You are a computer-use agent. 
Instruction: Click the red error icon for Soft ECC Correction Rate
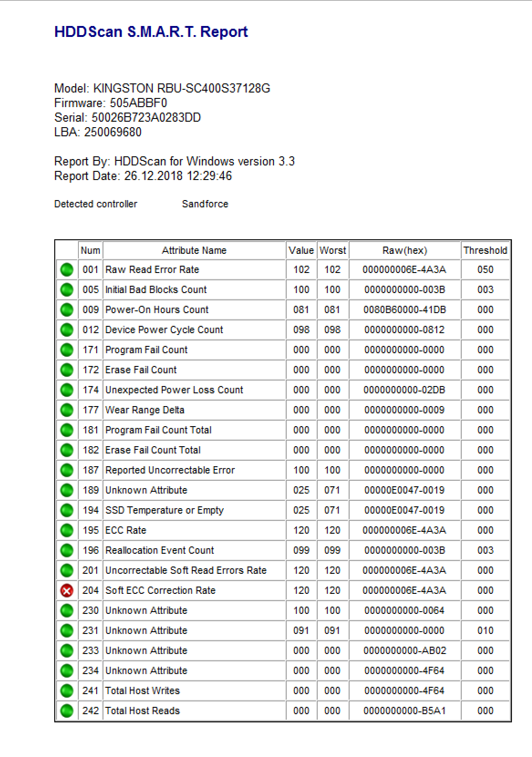67,591
